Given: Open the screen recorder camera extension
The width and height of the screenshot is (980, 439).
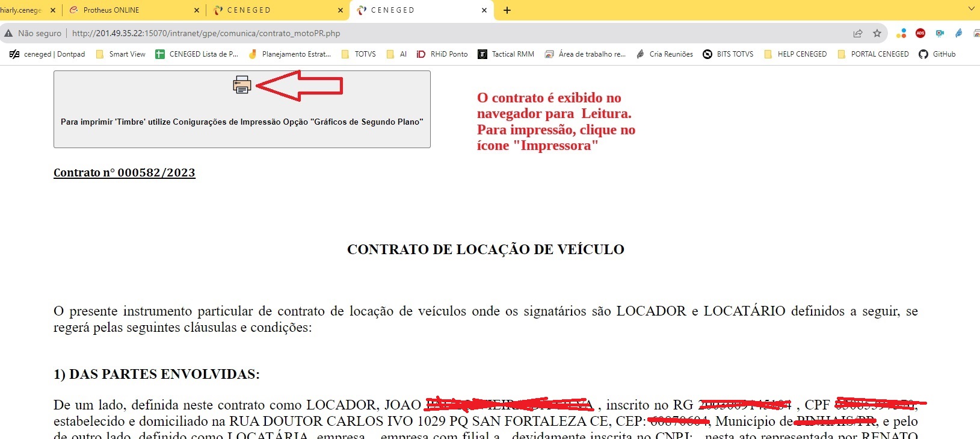Looking at the screenshot, I should click(940, 33).
